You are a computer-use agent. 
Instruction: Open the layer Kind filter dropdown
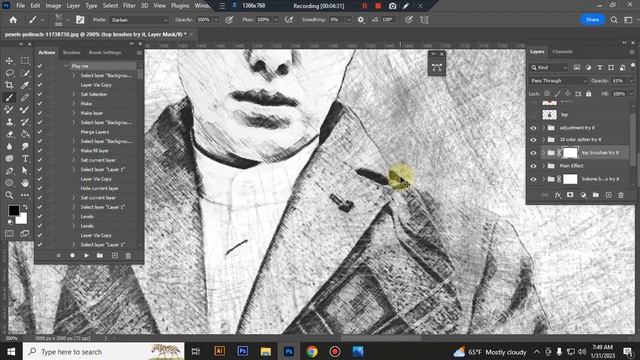click(x=549, y=68)
